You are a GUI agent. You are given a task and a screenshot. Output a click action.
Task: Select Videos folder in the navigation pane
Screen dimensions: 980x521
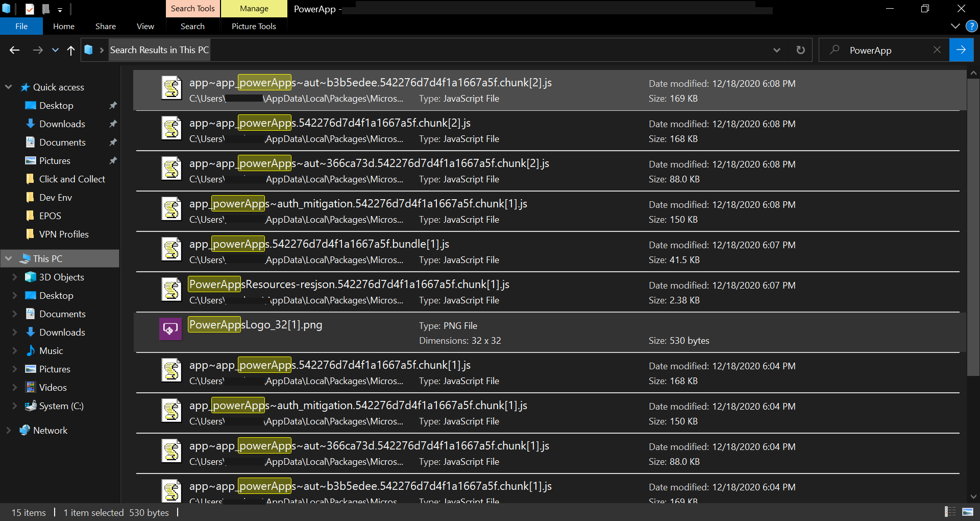[x=53, y=388]
